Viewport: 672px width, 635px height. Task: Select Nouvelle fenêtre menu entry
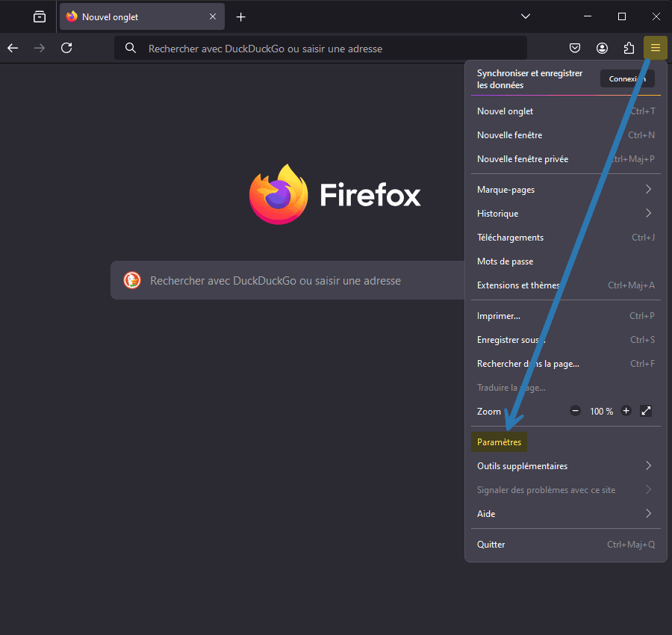click(566, 135)
